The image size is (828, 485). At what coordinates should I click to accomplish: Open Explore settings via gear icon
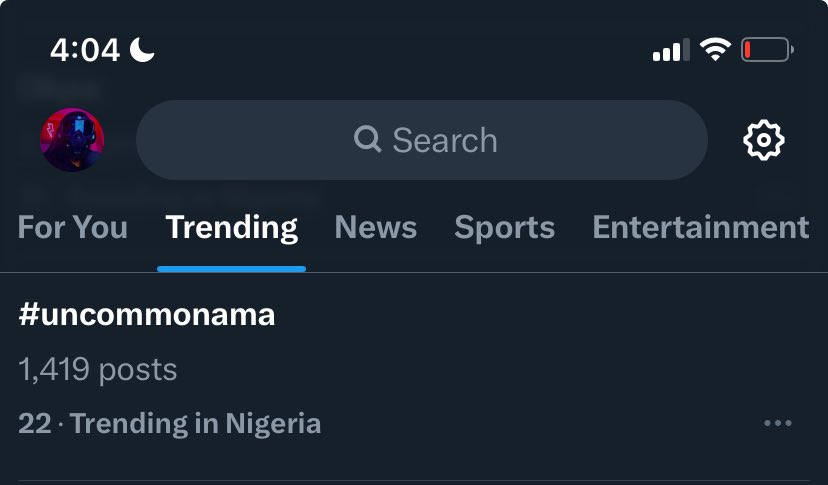[x=764, y=140]
